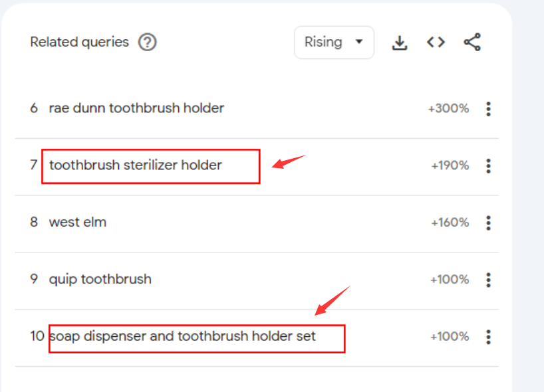Viewport: 544px width, 392px height.
Task: Click the share icon
Action: [473, 43]
